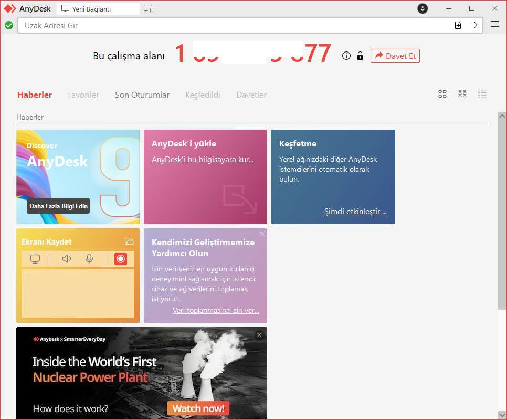The width and height of the screenshot is (507, 420).
Task: Click Şimdi etkinleştir link
Action: click(x=355, y=212)
